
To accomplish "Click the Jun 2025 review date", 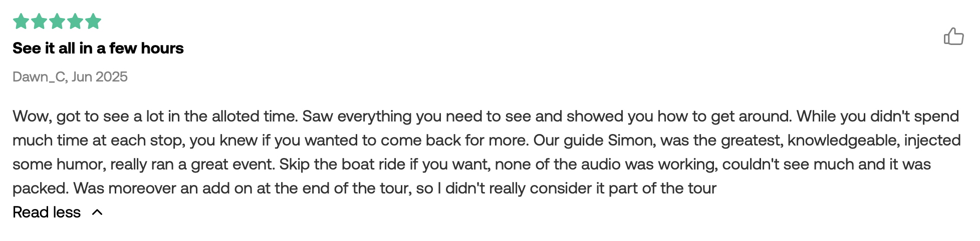I will [x=100, y=76].
